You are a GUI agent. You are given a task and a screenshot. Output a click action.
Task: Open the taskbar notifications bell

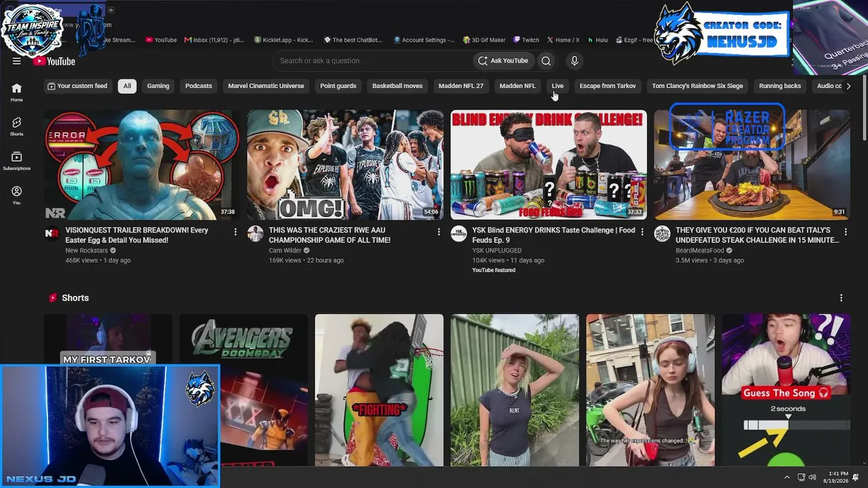click(856, 477)
